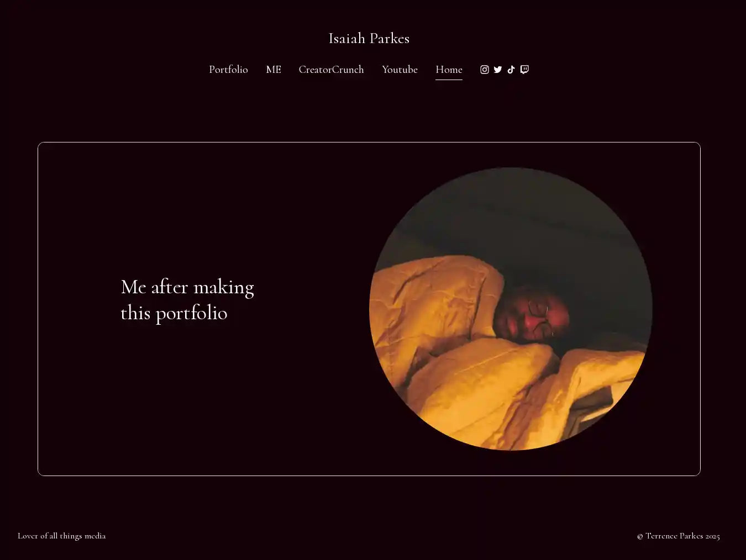Go to the Twitch channel icon
Viewport: 746px width, 560px height.
[524, 70]
